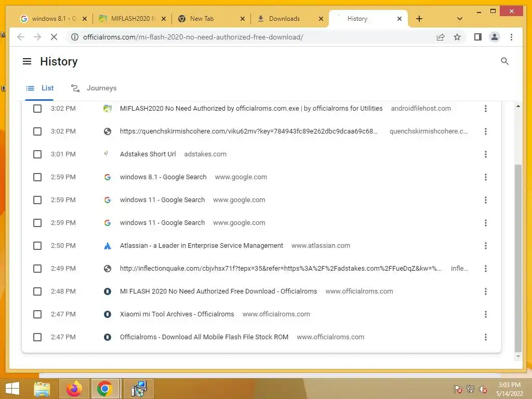Click the scrollbar down arrow
Image resolution: width=532 pixels, height=399 pixels.
tap(518, 356)
